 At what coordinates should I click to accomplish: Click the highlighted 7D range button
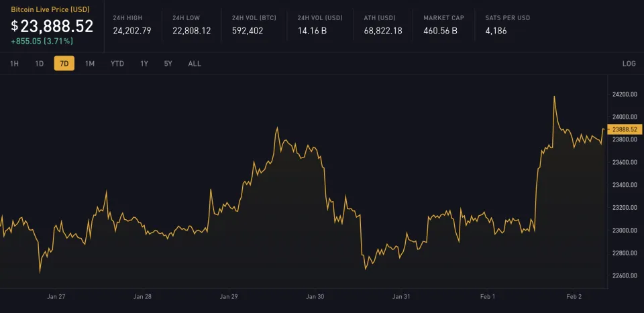[64, 64]
